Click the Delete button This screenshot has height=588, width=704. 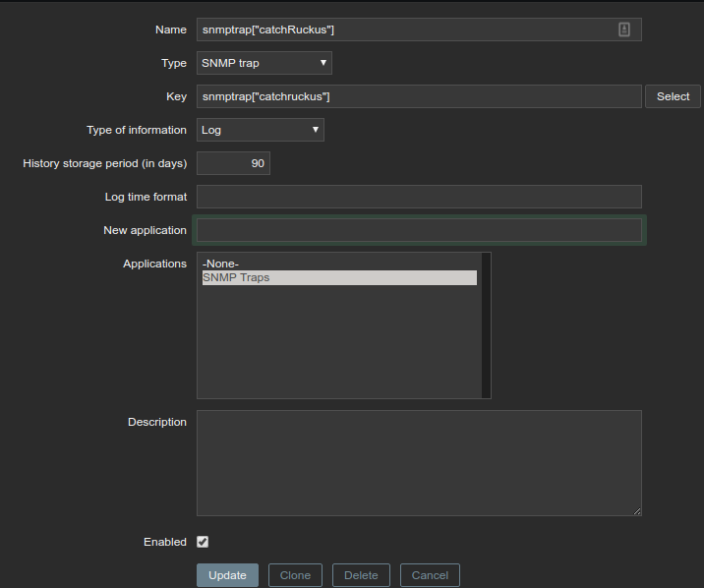click(x=361, y=575)
